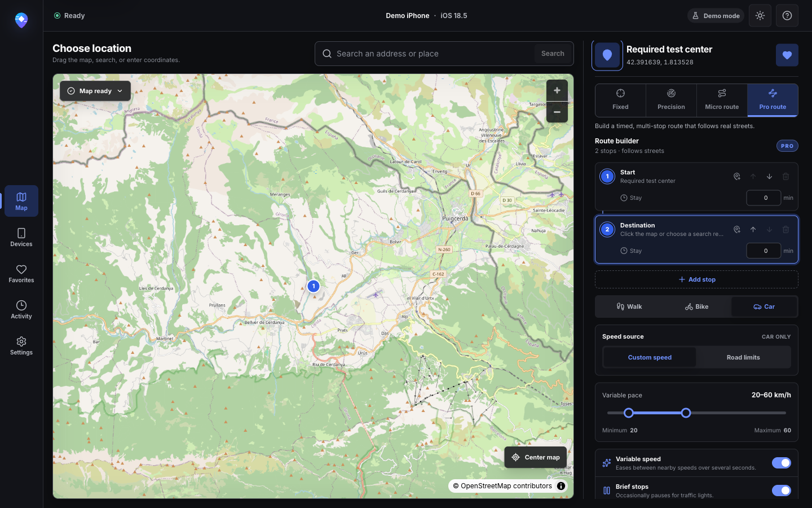Disable the Brief stops toggle

(782, 491)
